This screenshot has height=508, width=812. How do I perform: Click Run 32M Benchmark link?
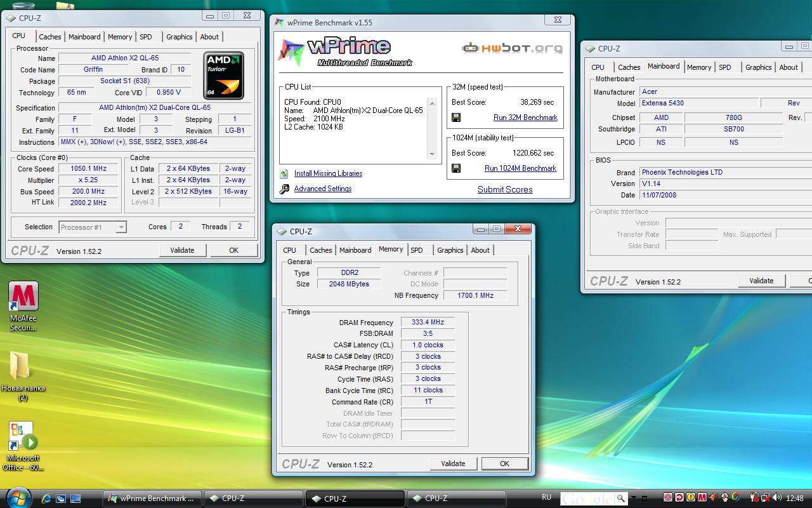point(525,117)
